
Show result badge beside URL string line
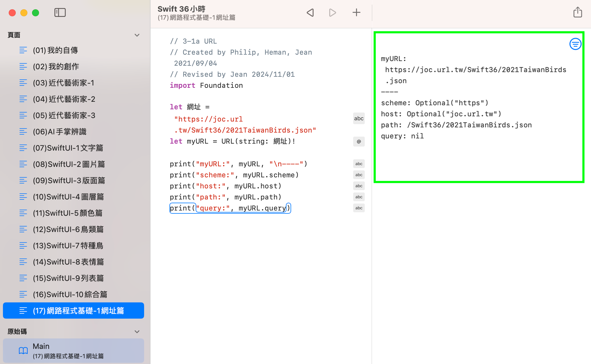tap(359, 118)
